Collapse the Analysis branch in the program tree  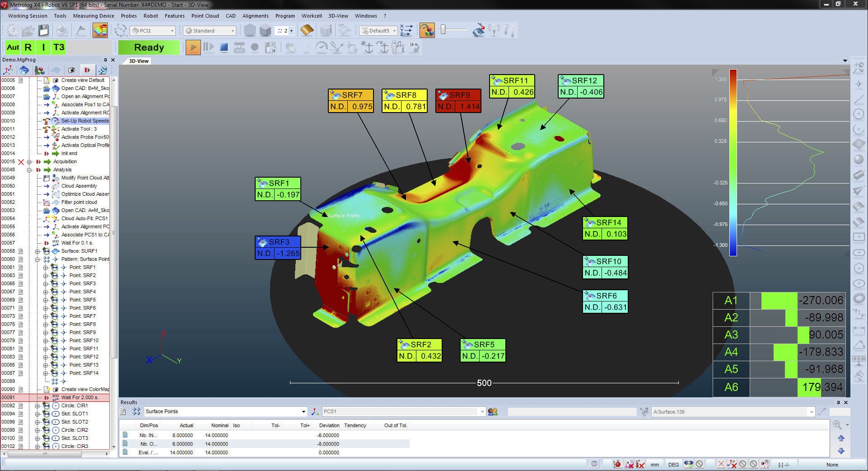[29, 170]
